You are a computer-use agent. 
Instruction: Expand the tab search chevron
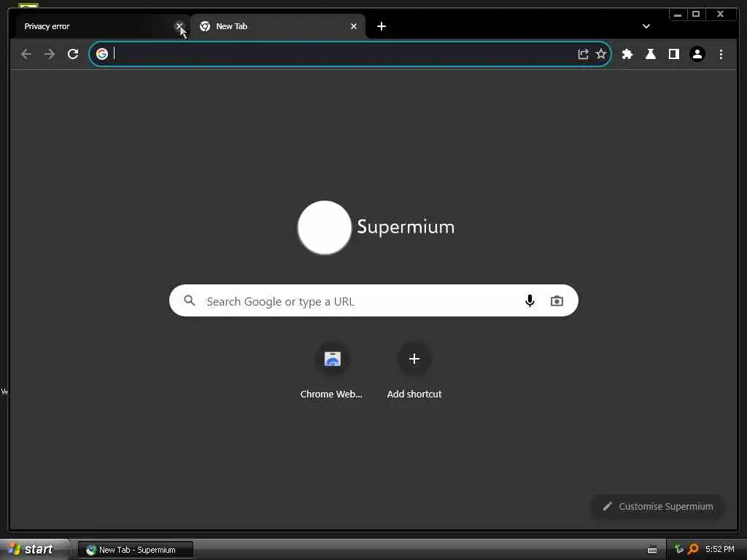click(646, 26)
